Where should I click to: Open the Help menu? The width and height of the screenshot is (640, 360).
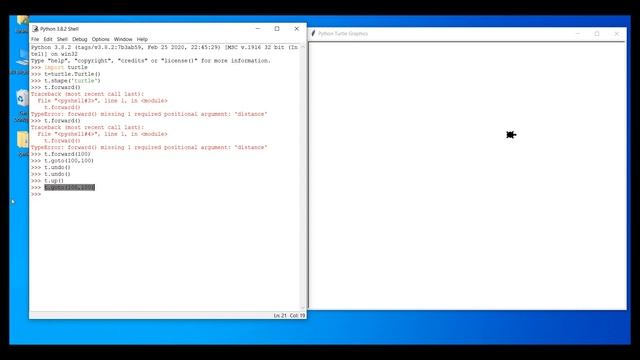(x=142, y=39)
